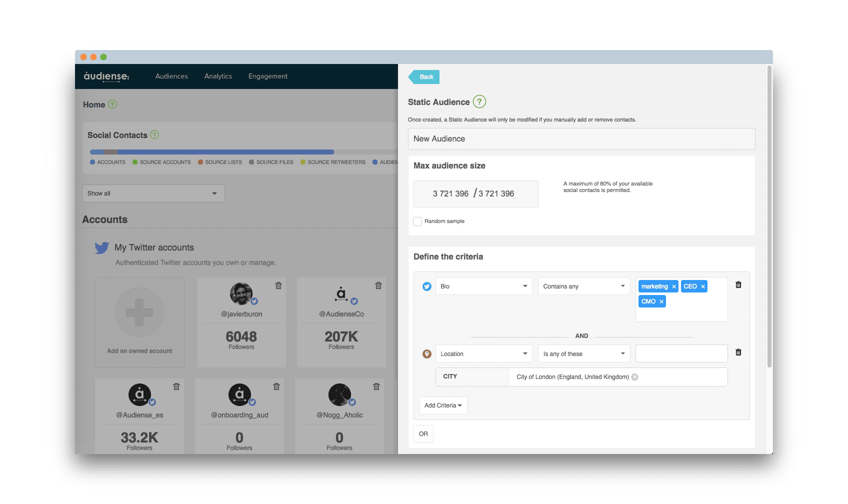Click the bio keywords tag input
This screenshot has height=504, width=848.
(x=681, y=299)
